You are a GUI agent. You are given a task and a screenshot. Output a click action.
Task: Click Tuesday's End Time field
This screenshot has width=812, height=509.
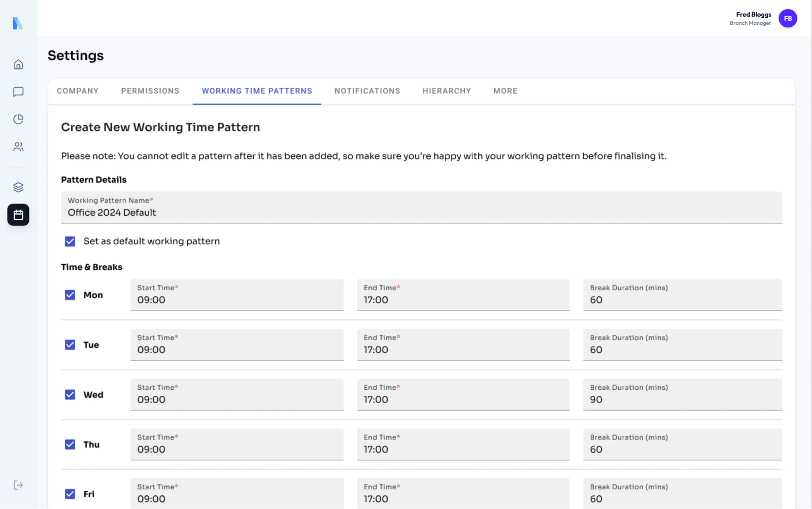point(463,345)
